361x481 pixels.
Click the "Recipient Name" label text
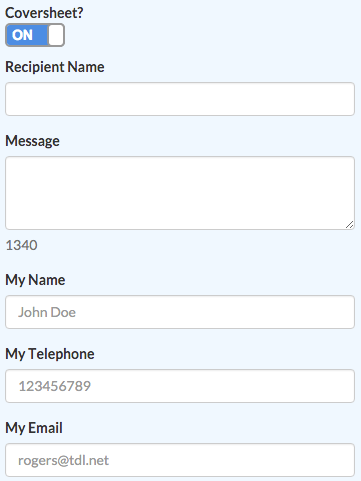(x=55, y=67)
